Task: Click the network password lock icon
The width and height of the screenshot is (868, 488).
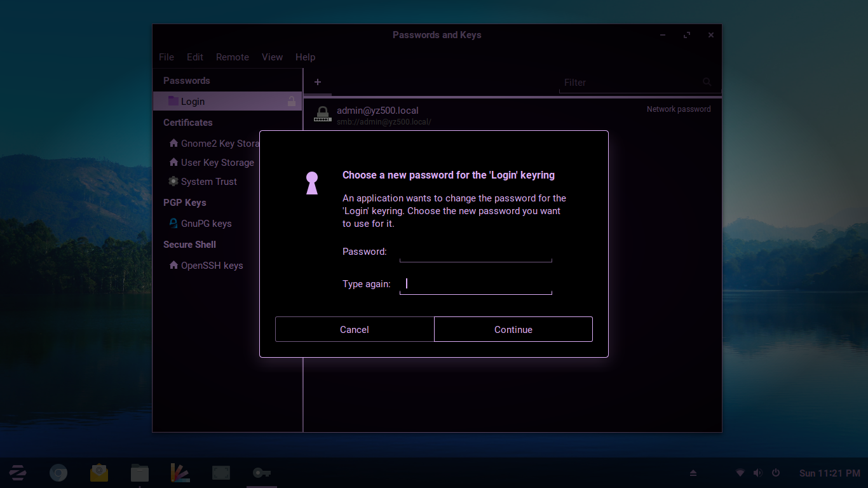Action: 323,114
